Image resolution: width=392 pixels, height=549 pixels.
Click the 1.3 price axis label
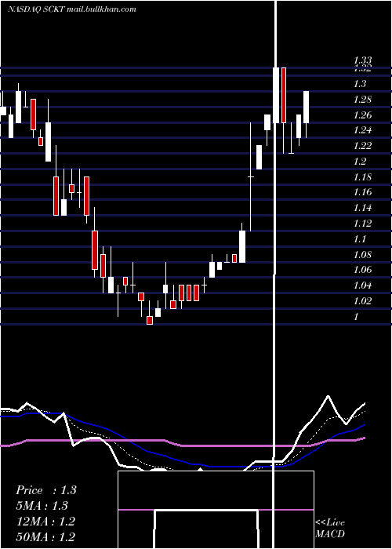pos(360,84)
